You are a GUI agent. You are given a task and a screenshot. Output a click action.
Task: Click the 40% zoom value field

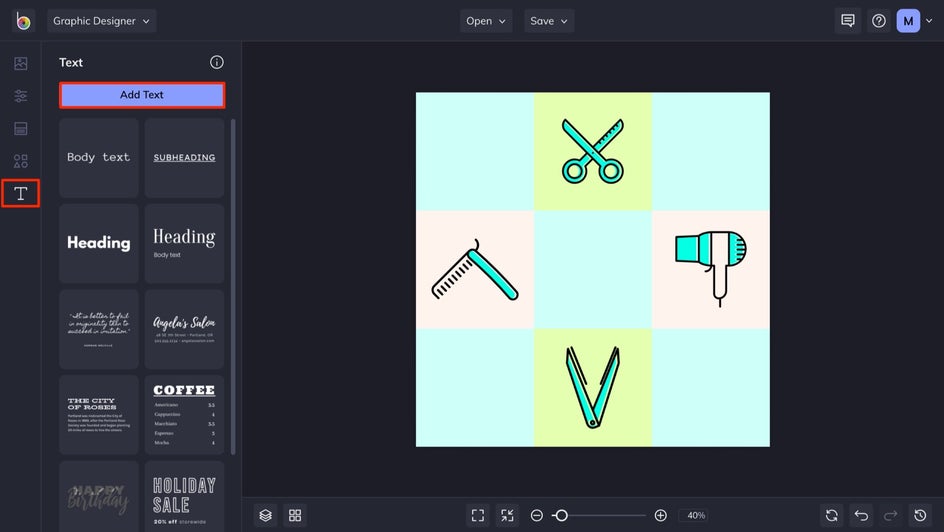coord(696,515)
